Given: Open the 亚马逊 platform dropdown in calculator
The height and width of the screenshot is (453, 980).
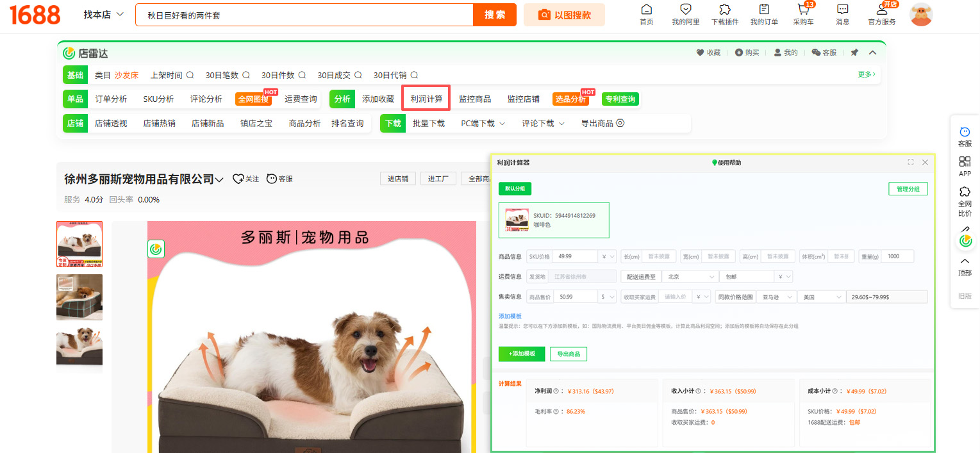Looking at the screenshot, I should 776,297.
